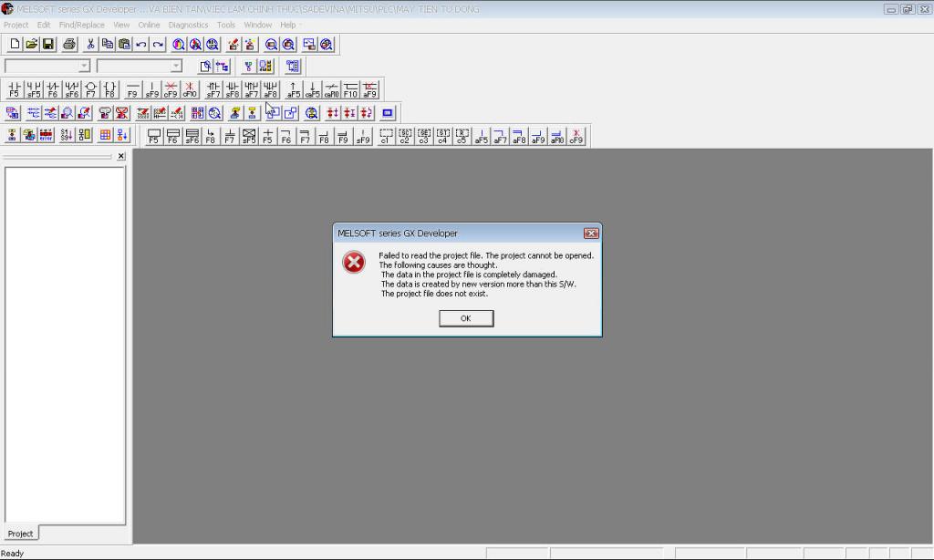934x560 pixels.
Task: Click the aF10 SFC line button
Action: pos(557,137)
